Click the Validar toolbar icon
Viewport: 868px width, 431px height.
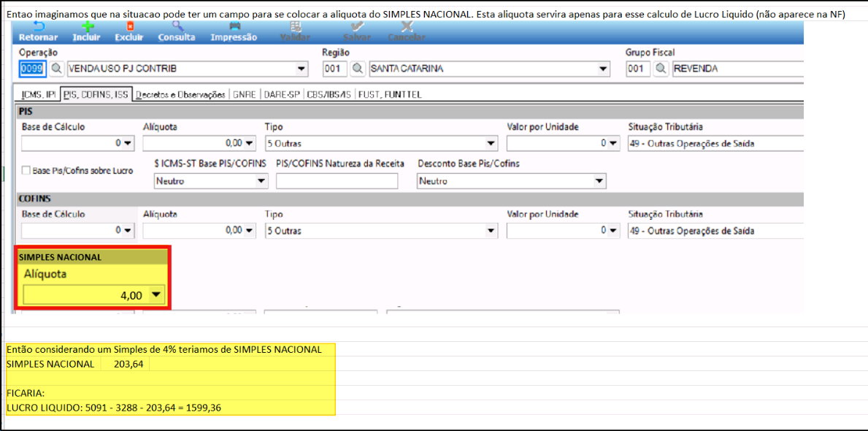click(x=295, y=27)
